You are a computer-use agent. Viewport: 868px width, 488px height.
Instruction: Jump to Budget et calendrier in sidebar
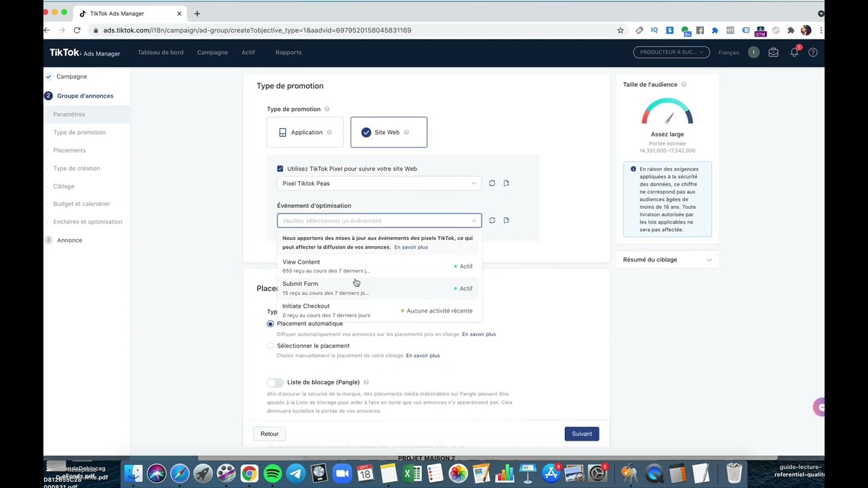[81, 204]
